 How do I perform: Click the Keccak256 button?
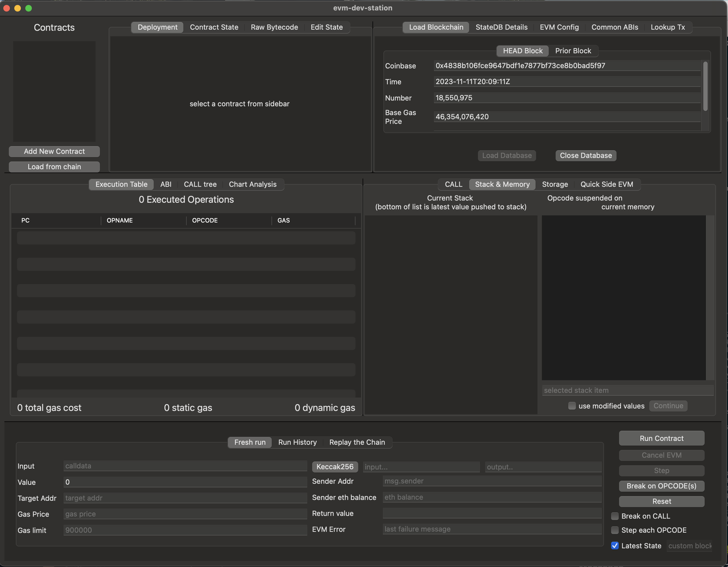click(x=335, y=467)
